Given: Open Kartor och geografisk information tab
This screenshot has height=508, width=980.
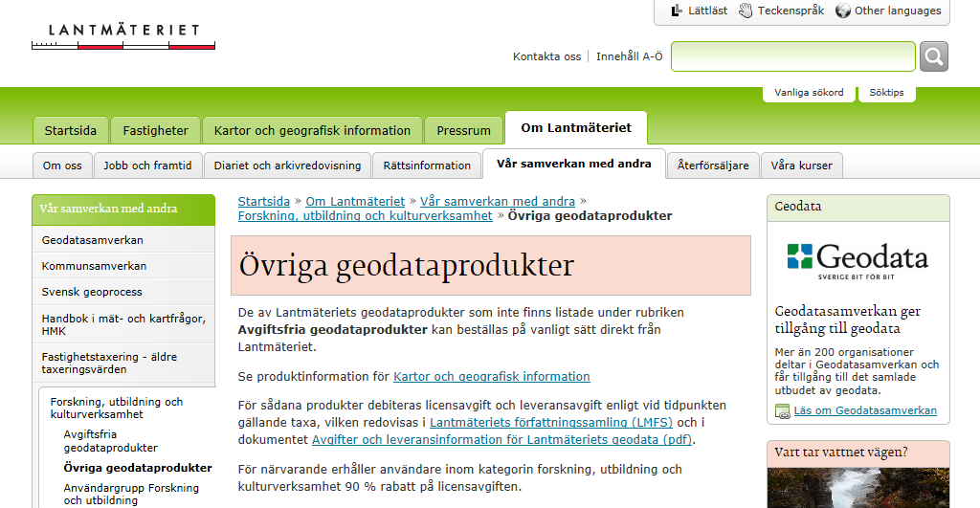Looking at the screenshot, I should (x=313, y=131).
